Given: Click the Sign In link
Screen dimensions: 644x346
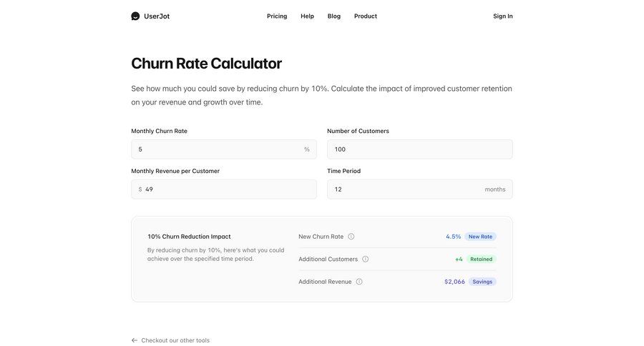Looking at the screenshot, I should pyautogui.click(x=502, y=16).
